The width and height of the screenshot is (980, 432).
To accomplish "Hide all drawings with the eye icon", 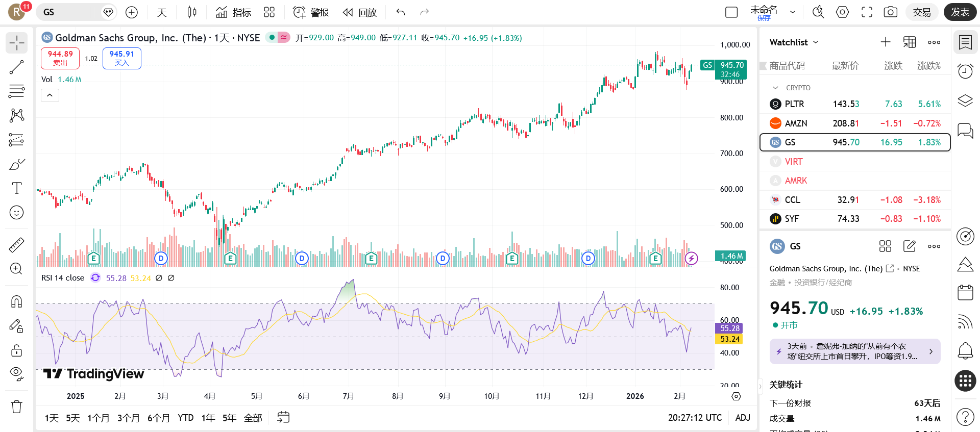I will [17, 374].
